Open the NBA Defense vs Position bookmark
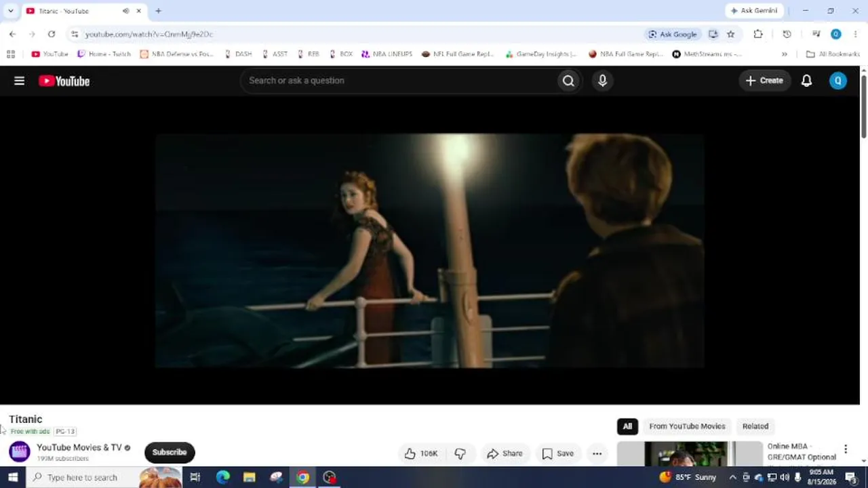 [x=177, y=54]
